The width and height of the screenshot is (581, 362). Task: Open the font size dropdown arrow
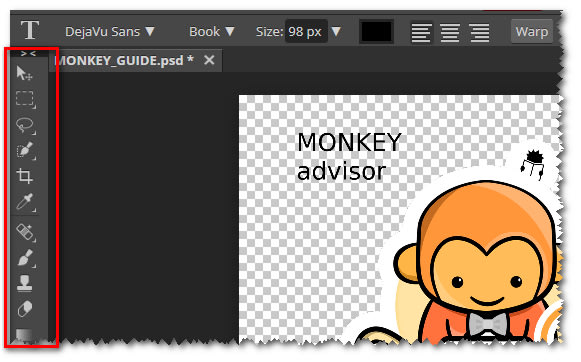(x=336, y=31)
